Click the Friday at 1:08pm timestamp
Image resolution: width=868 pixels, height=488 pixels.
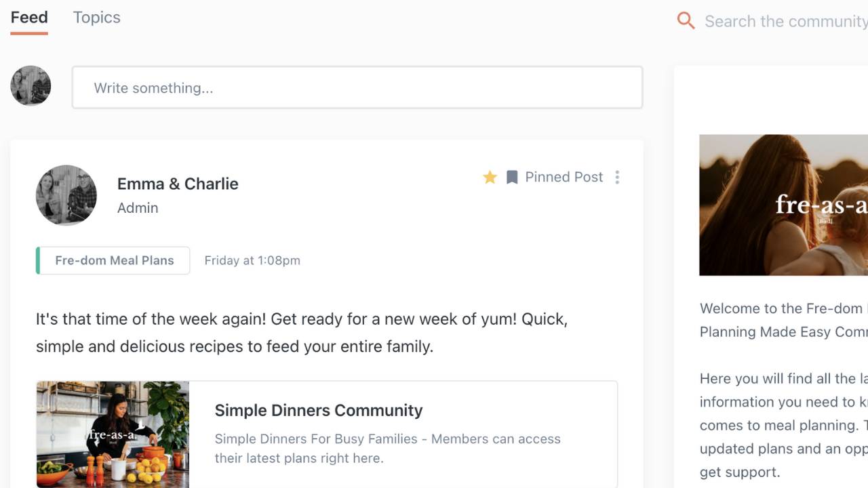[x=252, y=260]
